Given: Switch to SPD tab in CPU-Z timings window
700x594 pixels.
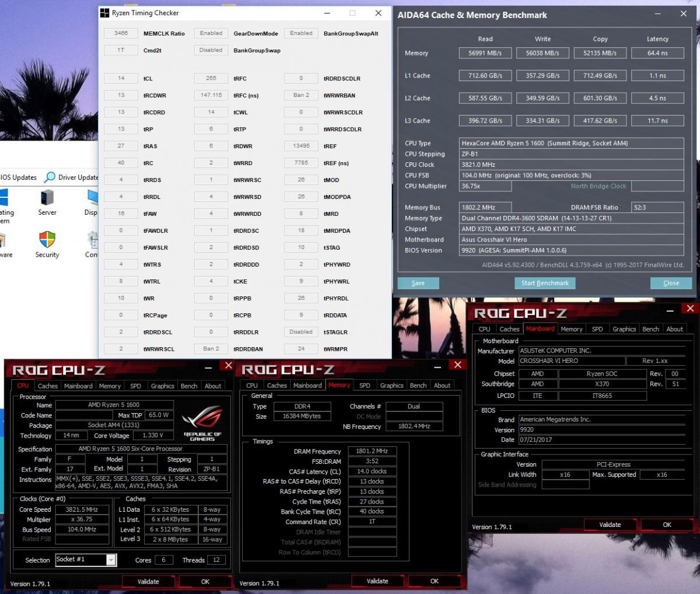Looking at the screenshot, I should click(x=365, y=385).
